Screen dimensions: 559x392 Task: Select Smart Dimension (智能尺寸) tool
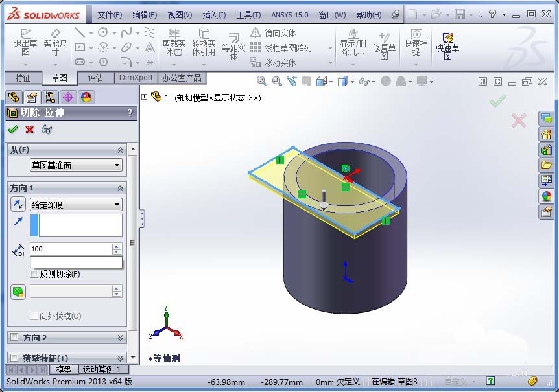pos(55,42)
